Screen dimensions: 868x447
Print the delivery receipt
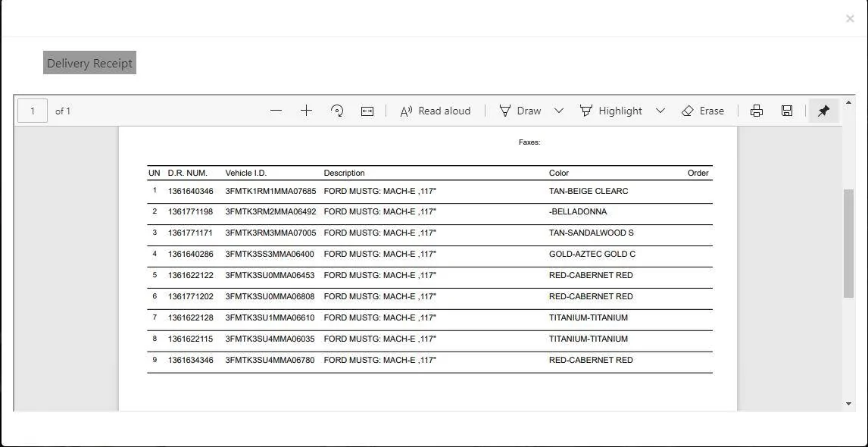click(757, 111)
